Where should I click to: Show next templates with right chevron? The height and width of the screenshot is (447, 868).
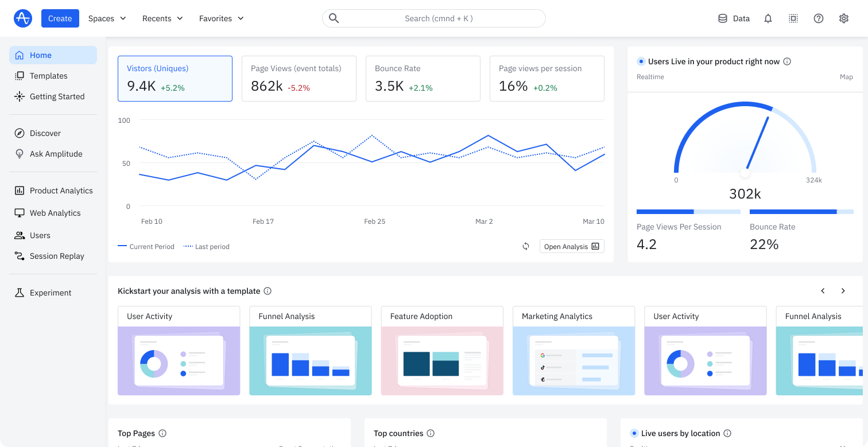point(843,291)
